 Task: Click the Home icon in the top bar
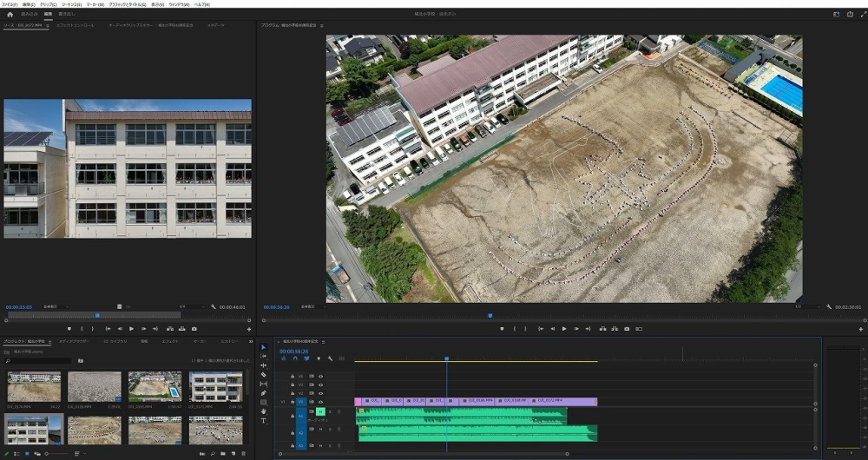tap(10, 14)
